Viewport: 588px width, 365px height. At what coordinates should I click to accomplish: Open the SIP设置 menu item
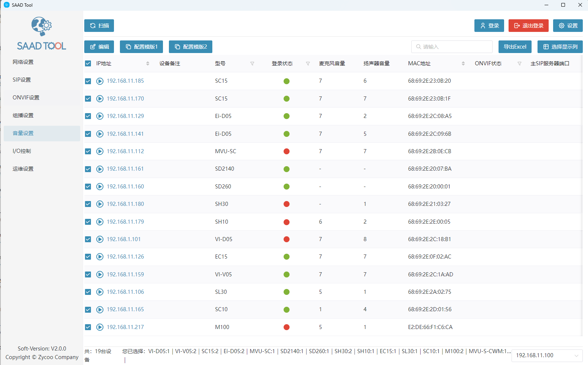(22, 80)
